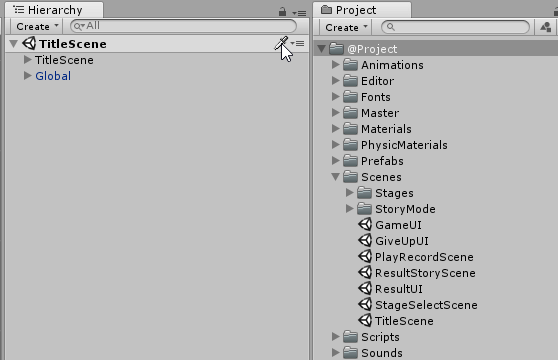Select the StoryMode folder icon
The image size is (558, 360).
pos(364,209)
